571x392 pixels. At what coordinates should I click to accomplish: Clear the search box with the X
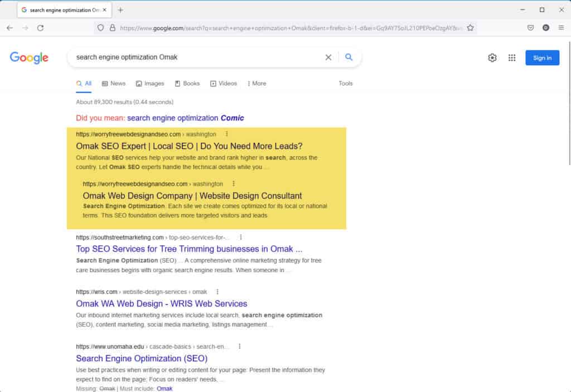(328, 57)
